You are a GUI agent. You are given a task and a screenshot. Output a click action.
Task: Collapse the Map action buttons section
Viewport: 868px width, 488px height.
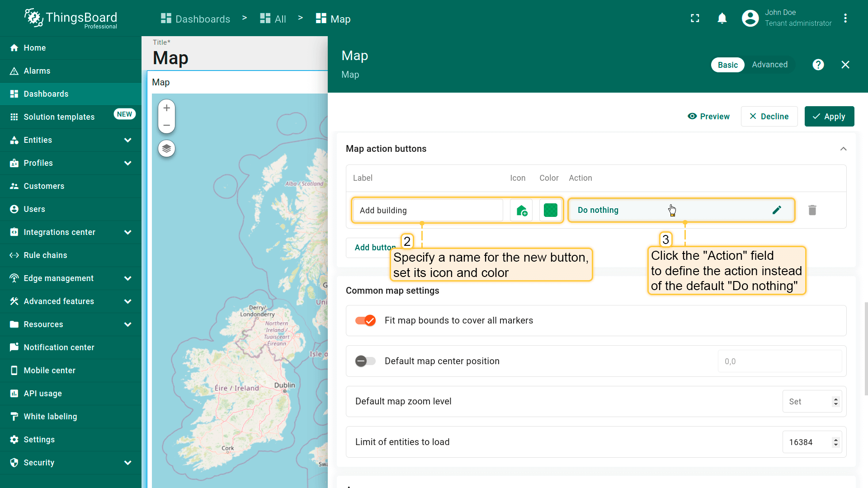pos(843,149)
